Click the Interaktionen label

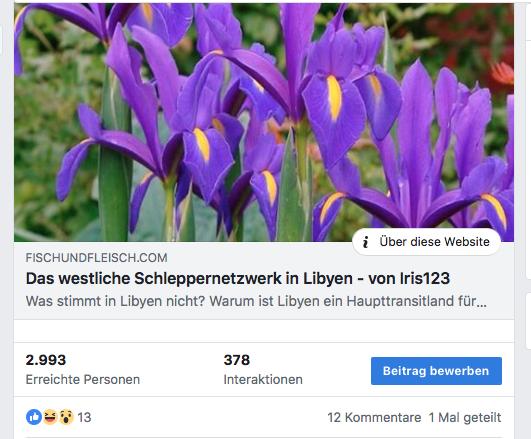pos(263,379)
